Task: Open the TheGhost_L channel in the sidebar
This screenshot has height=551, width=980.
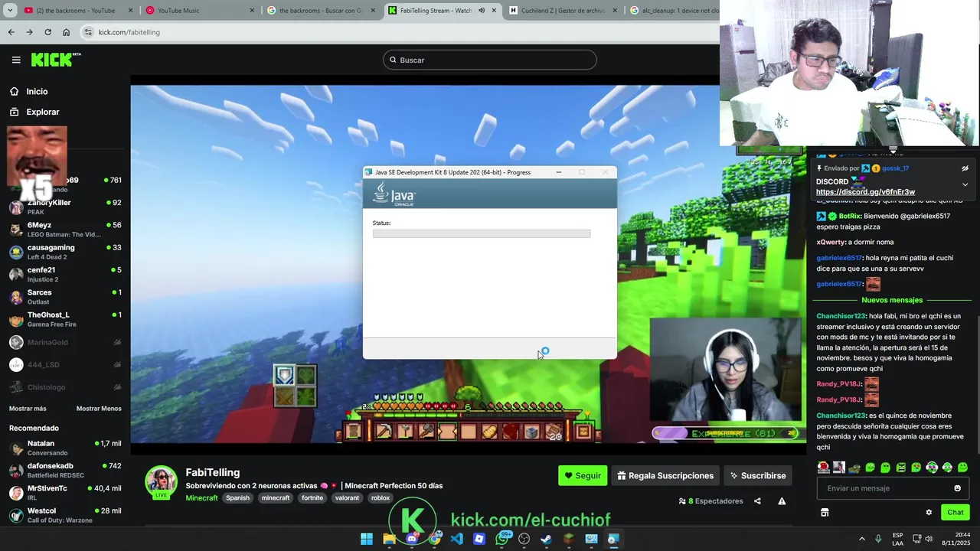Action: click(65, 319)
